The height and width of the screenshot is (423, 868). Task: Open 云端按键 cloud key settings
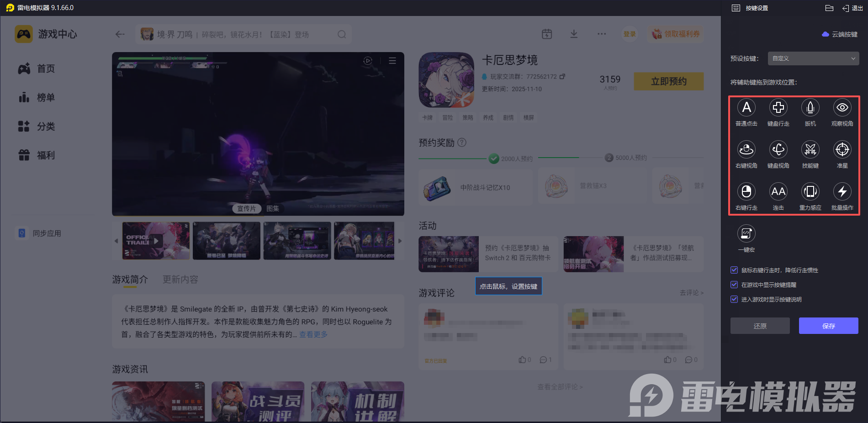coord(840,34)
